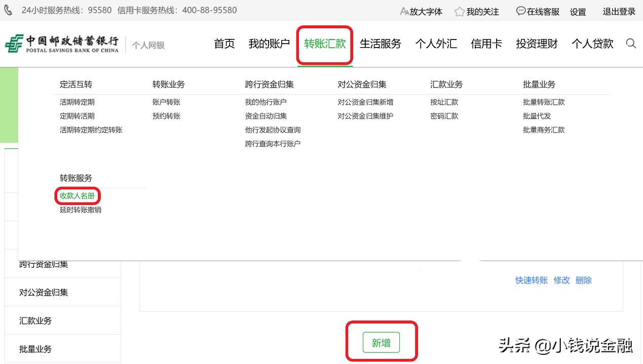This screenshot has height=364, width=643.
Task: Open the search magnifier icon
Action: point(631,44)
